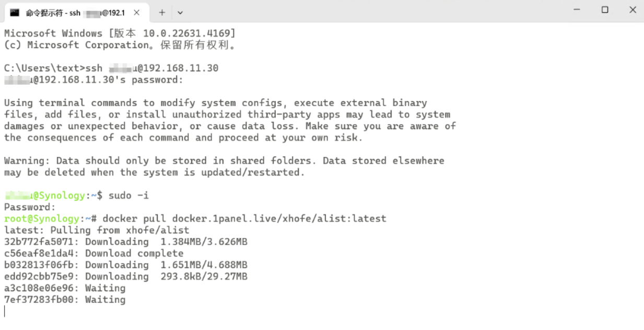This screenshot has height=330, width=644.
Task: Click the sudo -i command text
Action: 128,196
